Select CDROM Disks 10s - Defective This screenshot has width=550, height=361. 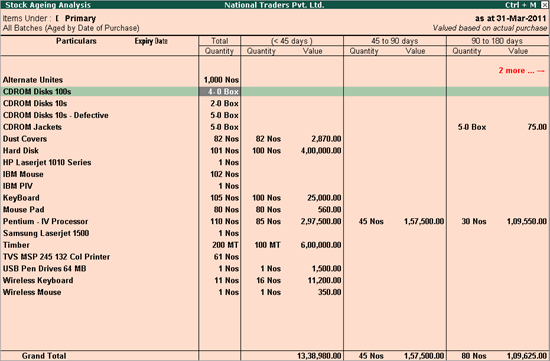pyautogui.click(x=55, y=115)
